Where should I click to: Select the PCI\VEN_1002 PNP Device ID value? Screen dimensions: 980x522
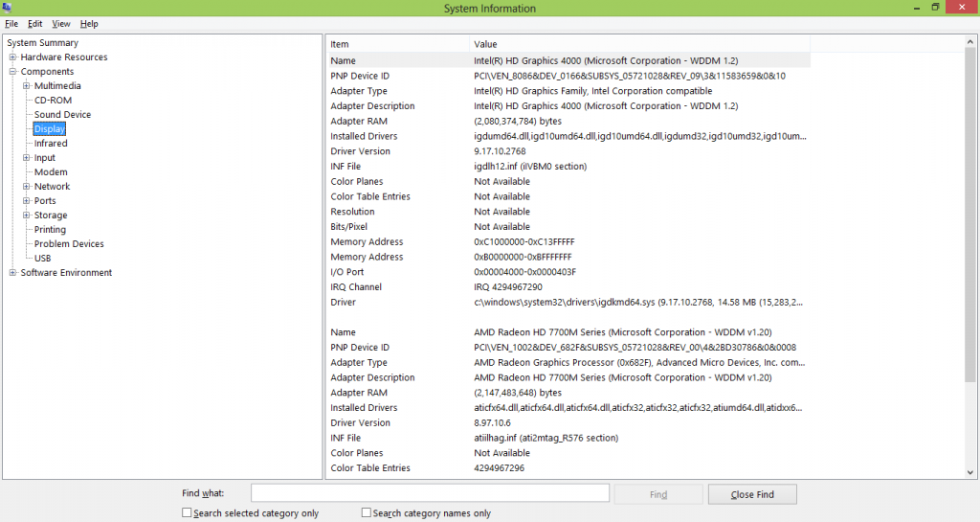pyautogui.click(x=635, y=347)
